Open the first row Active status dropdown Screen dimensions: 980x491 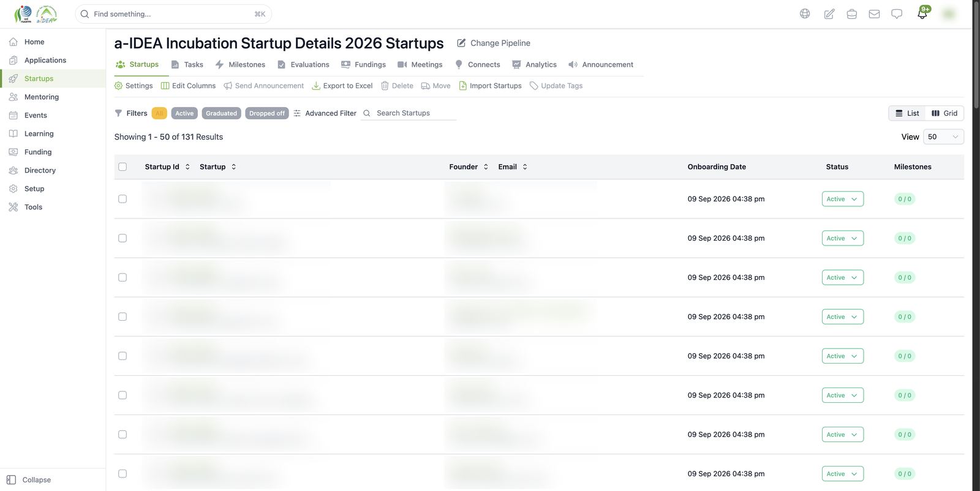point(843,199)
